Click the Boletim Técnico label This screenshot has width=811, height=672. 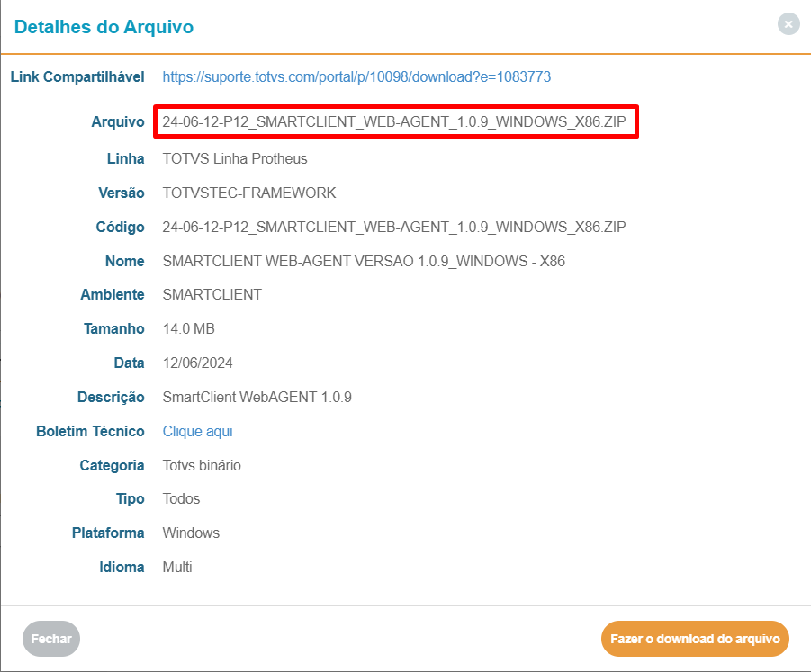tap(90, 432)
